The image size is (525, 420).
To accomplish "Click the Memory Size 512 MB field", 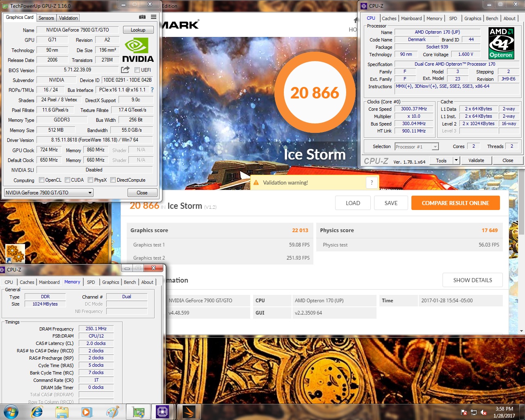I will click(x=56, y=130).
